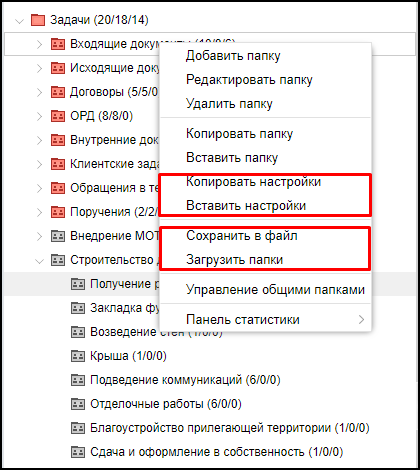420x470 pixels.
Task: Click the gray Внедрение folder icon
Action: pyautogui.click(x=58, y=236)
